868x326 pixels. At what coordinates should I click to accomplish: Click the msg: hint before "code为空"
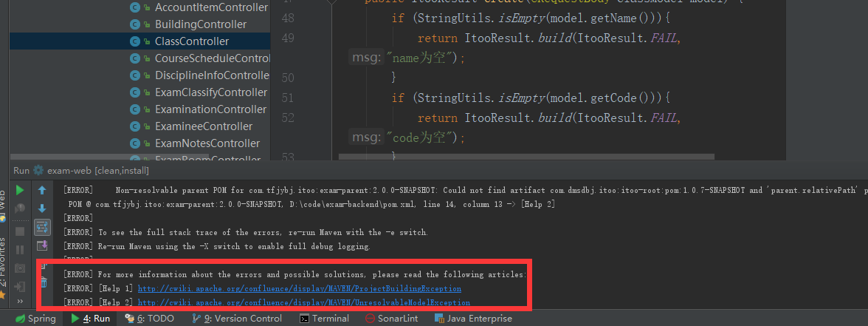pyautogui.click(x=366, y=136)
